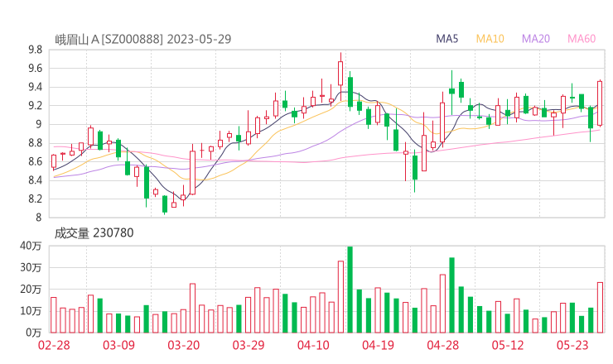Click the 8.8 price axis label

(35, 143)
